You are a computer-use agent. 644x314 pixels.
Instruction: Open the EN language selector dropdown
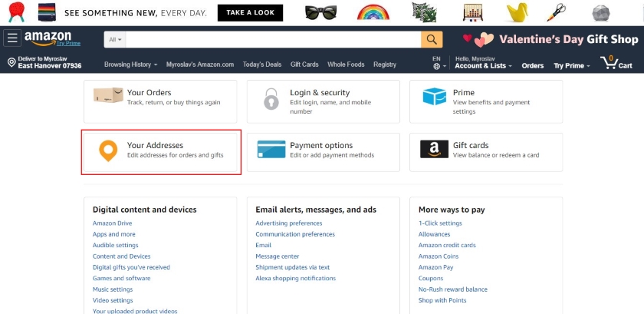439,62
